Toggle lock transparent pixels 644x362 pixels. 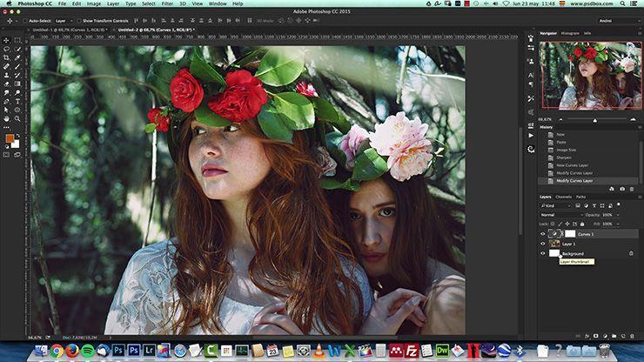click(x=553, y=224)
